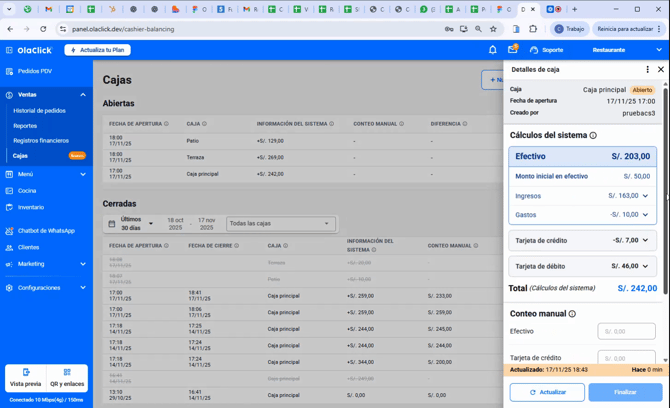670x408 pixels.
Task: Click the calendar icon in Cerradas filter
Action: 112,223
